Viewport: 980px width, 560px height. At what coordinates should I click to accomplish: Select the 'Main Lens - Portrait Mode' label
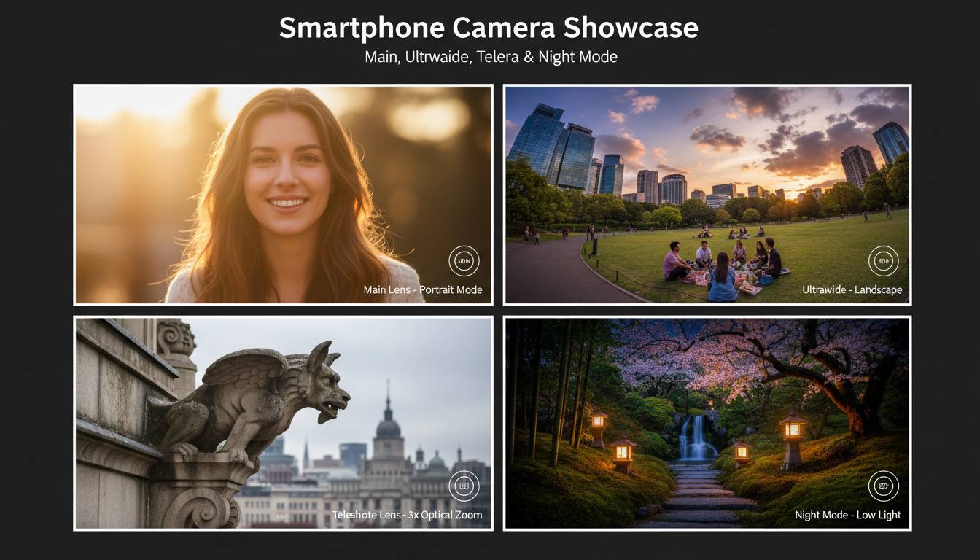tap(422, 290)
